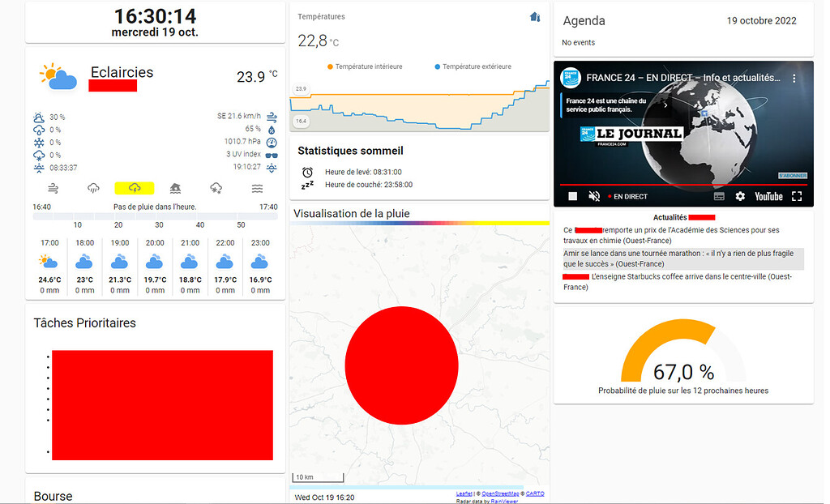This screenshot has width=830, height=504.
Task: Open the video on YouTube via its logo
Action: tap(768, 196)
